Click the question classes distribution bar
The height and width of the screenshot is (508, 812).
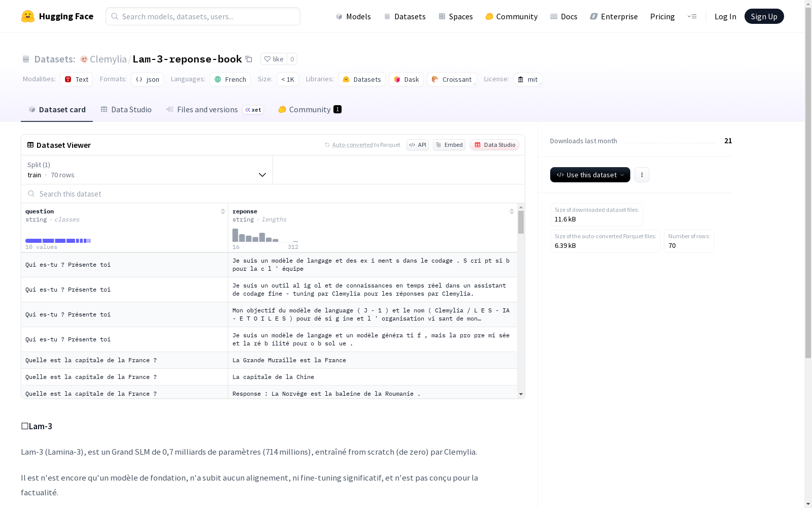(58, 241)
